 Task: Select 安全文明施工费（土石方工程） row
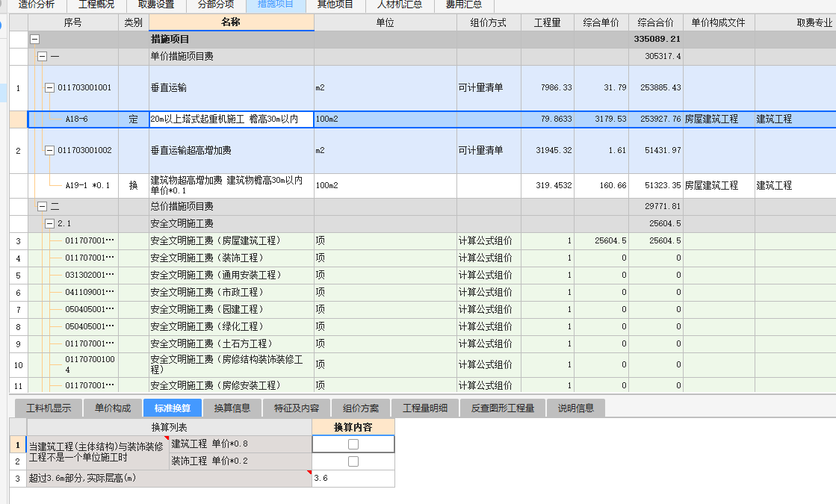point(422,343)
